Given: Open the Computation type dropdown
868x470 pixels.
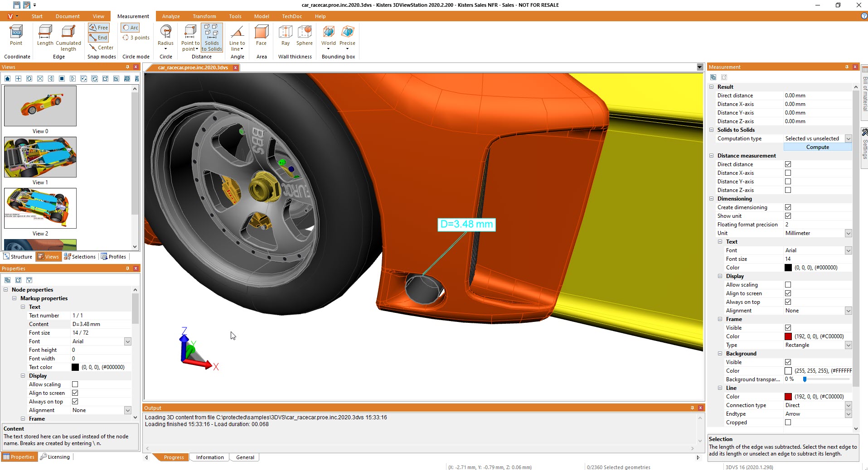Looking at the screenshot, I should [848, 139].
